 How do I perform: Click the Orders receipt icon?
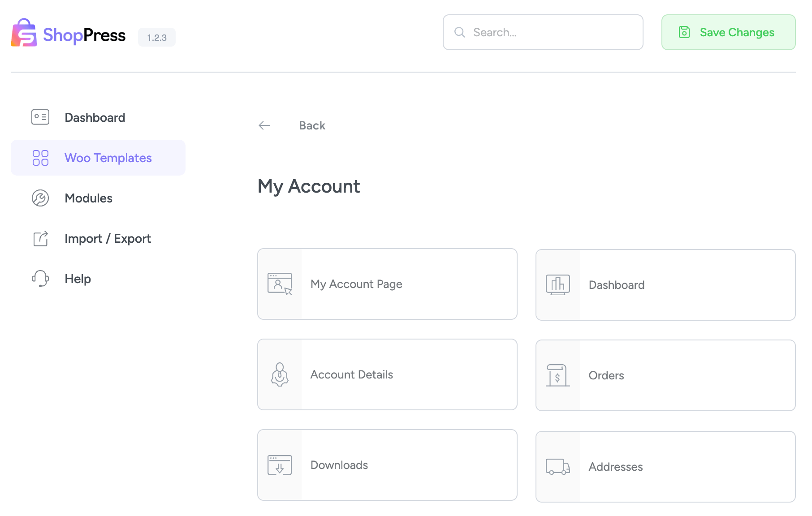557,375
